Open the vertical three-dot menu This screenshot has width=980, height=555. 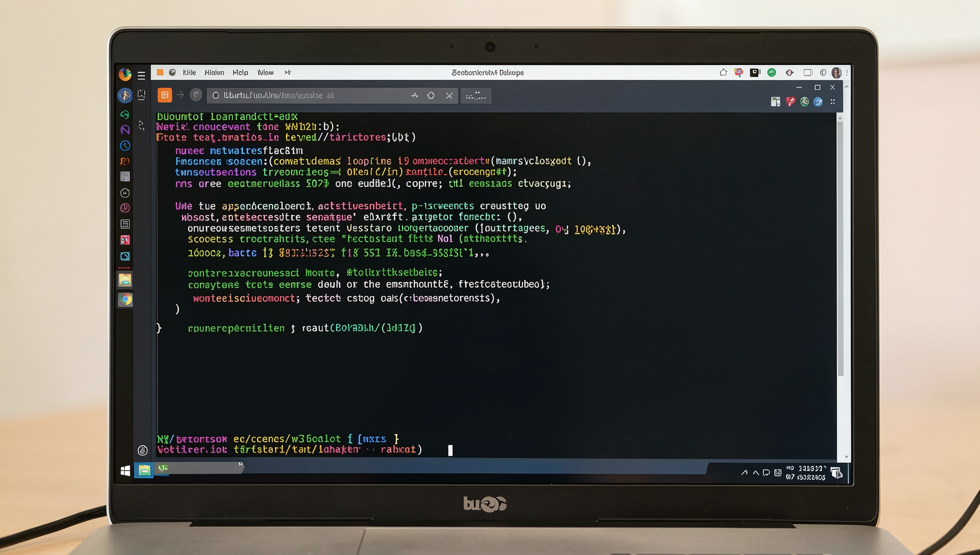[846, 72]
